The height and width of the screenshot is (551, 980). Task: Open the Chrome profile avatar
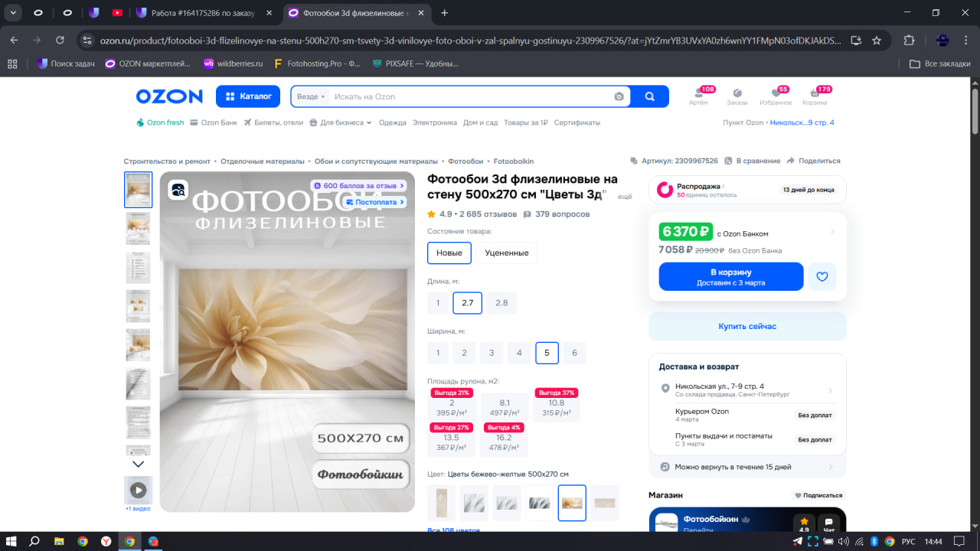click(x=942, y=41)
